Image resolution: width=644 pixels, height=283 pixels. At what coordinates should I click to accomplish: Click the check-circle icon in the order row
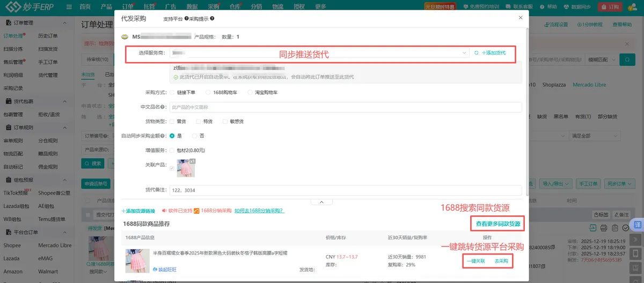coord(625,228)
